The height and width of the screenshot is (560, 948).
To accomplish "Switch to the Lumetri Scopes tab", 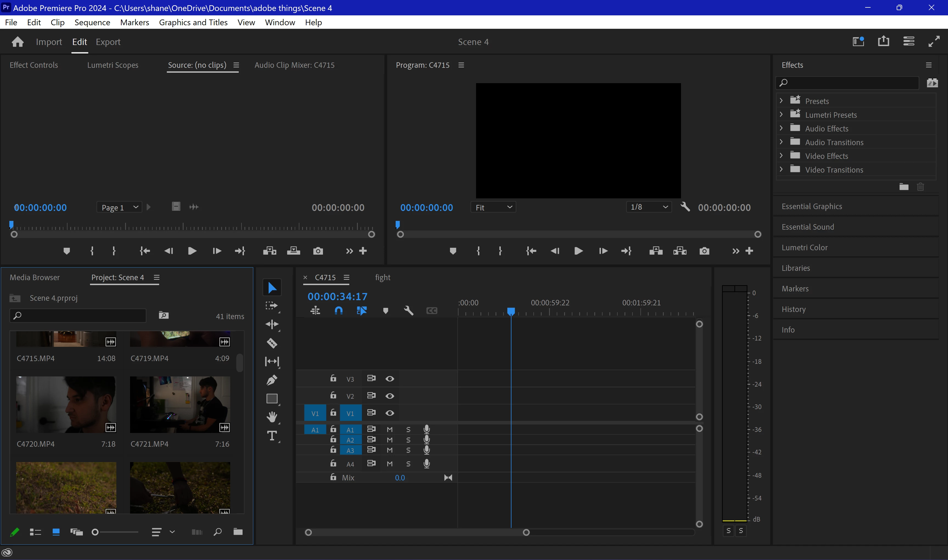I will click(x=112, y=65).
